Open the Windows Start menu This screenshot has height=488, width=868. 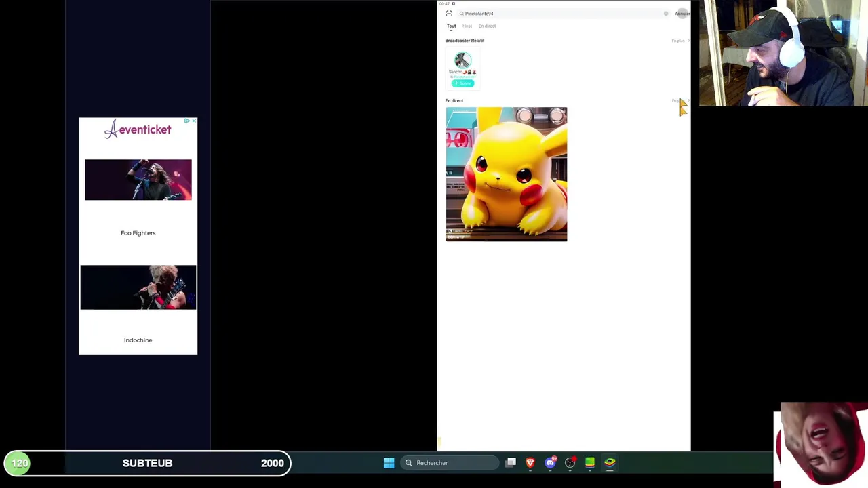tap(389, 463)
